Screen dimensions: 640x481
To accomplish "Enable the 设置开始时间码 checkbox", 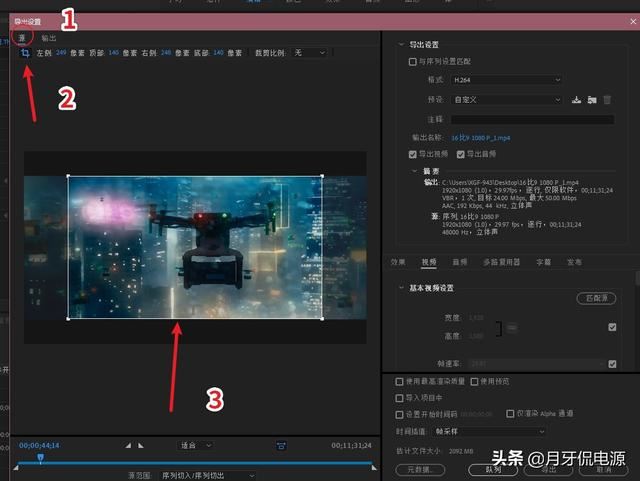I will coord(399,414).
